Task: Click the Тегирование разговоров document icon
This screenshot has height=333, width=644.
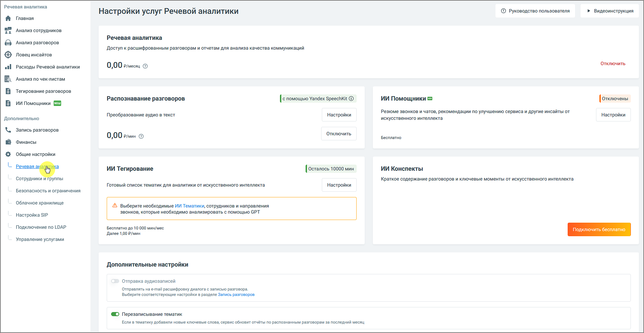Action: pyautogui.click(x=8, y=91)
